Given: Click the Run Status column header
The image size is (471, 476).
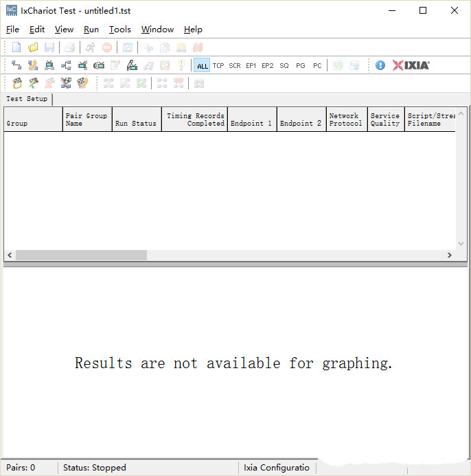Looking at the screenshot, I should 136,120.
